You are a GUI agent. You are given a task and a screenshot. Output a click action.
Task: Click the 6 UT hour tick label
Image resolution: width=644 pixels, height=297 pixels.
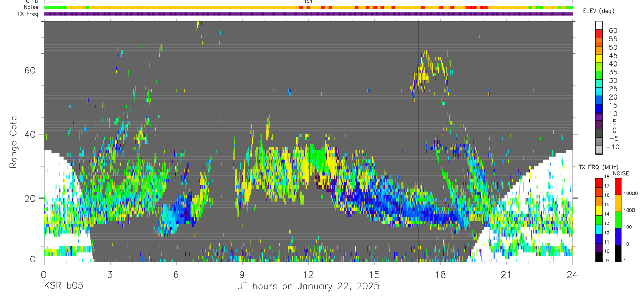coord(176,274)
